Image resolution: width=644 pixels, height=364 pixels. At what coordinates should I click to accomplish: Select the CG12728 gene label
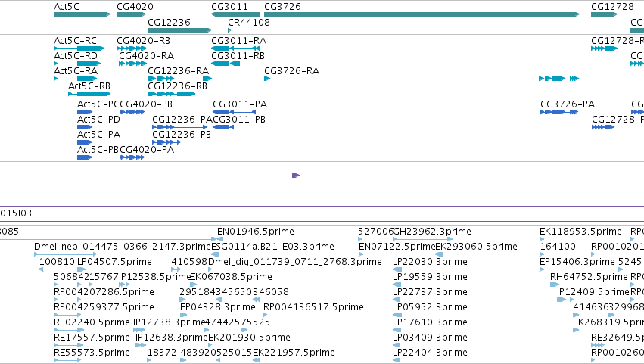pyautogui.click(x=612, y=7)
